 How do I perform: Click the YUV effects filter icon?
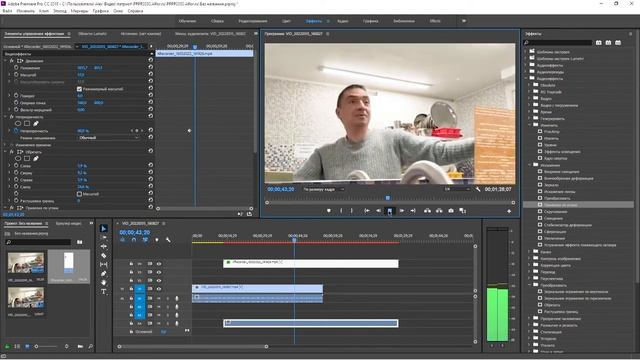[x=618, y=42]
